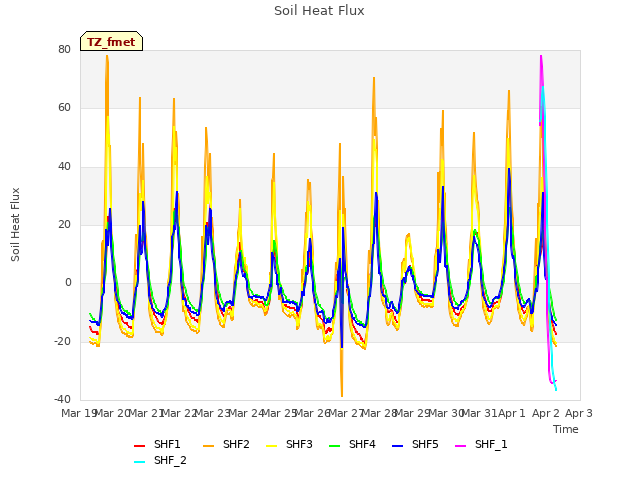
Task: Select the SHF_1 legend label
Action: (491, 444)
